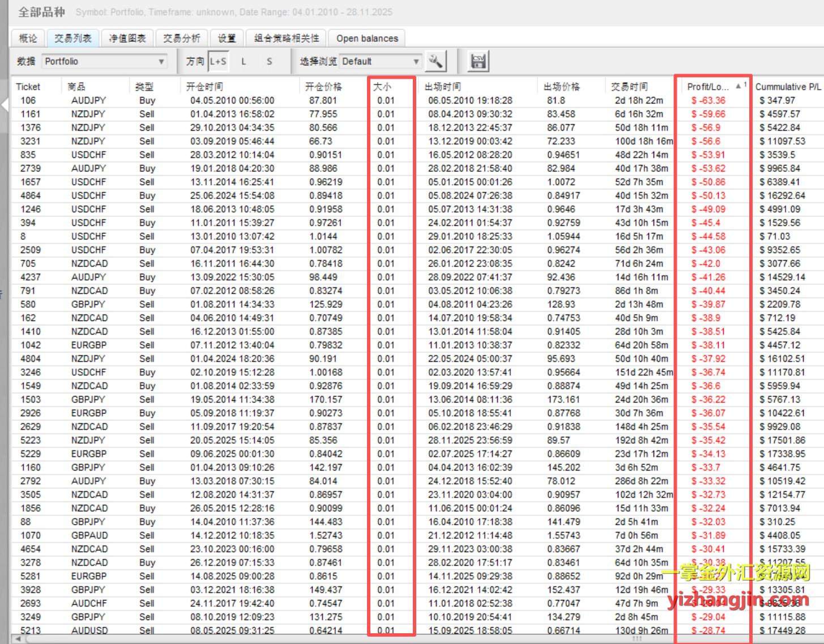The image size is (824, 644).
Task: Click the sort arrow in Profit/Loss header
Action: coord(738,86)
